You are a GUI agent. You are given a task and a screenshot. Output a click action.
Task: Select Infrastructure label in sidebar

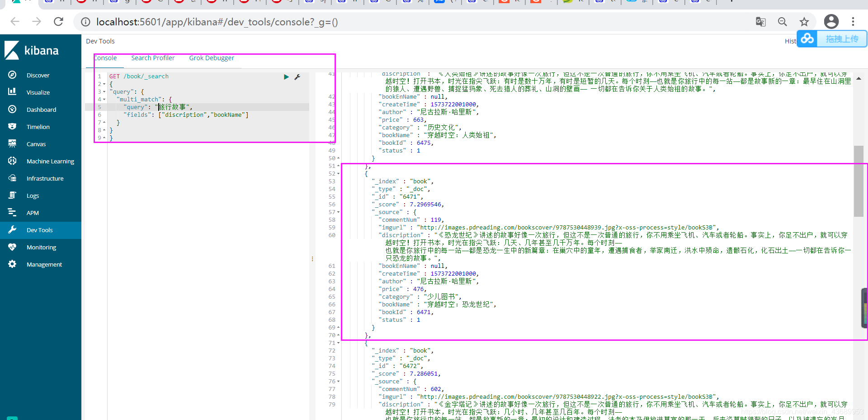pos(45,178)
